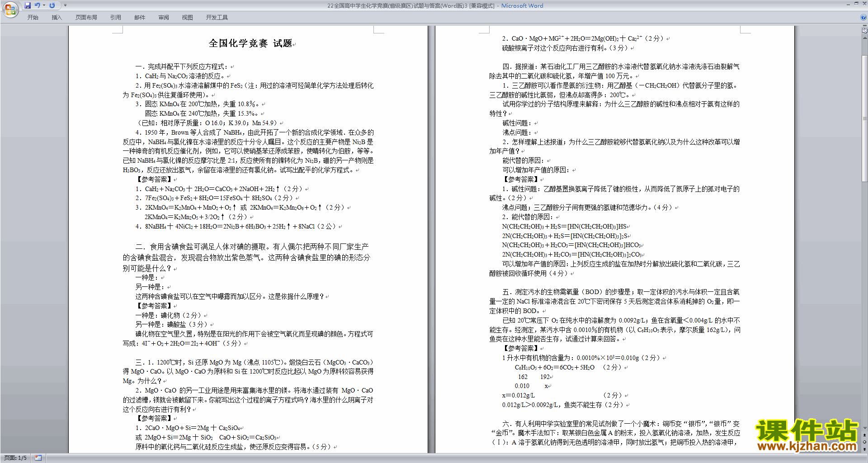Open the Select Browse Object button
Screen dimensions: 868x463
865,442
